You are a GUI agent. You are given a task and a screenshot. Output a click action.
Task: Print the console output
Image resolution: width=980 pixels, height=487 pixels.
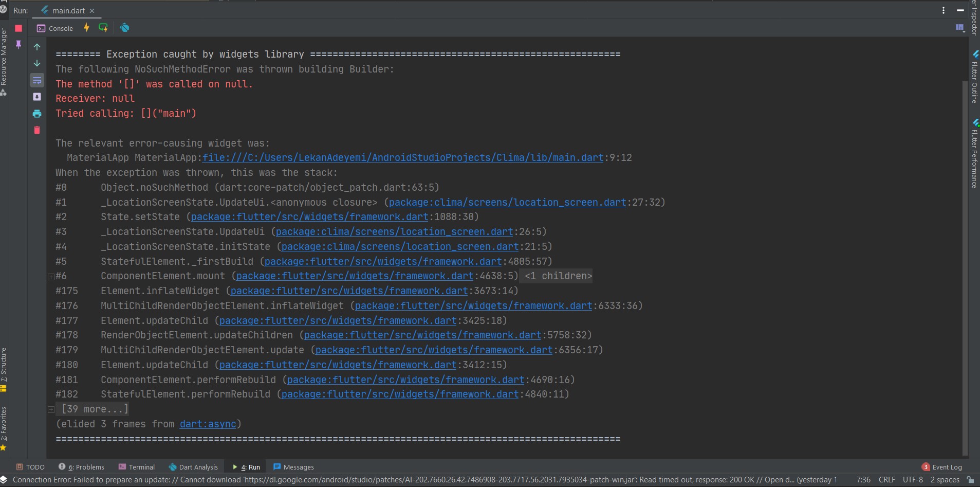[x=37, y=114]
